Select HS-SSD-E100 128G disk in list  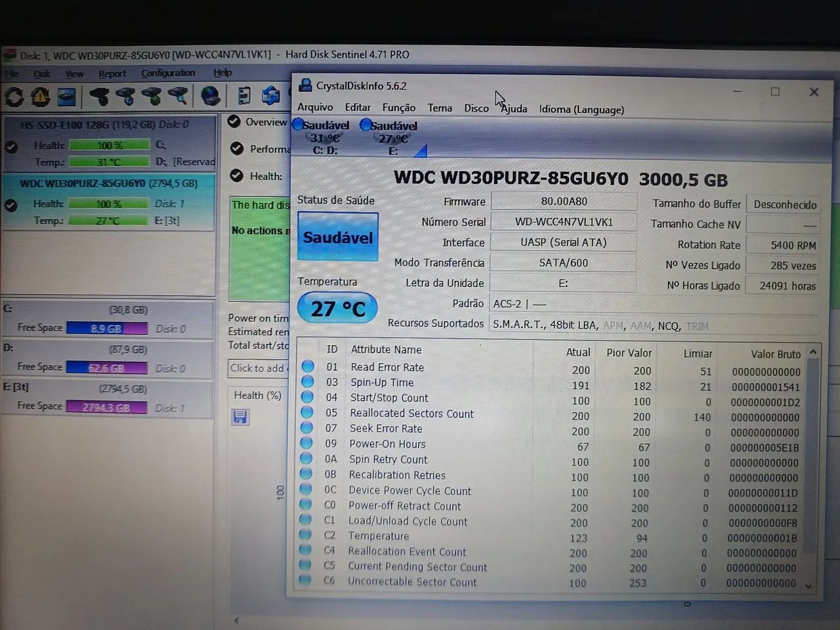(x=108, y=143)
